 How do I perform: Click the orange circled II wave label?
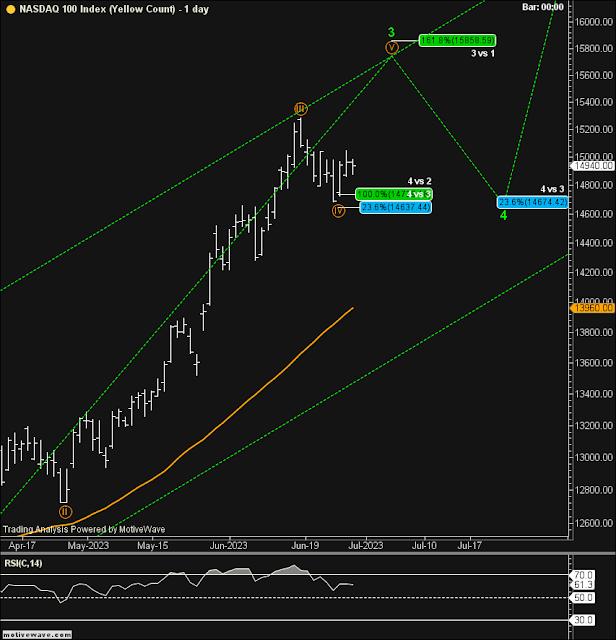point(65,511)
